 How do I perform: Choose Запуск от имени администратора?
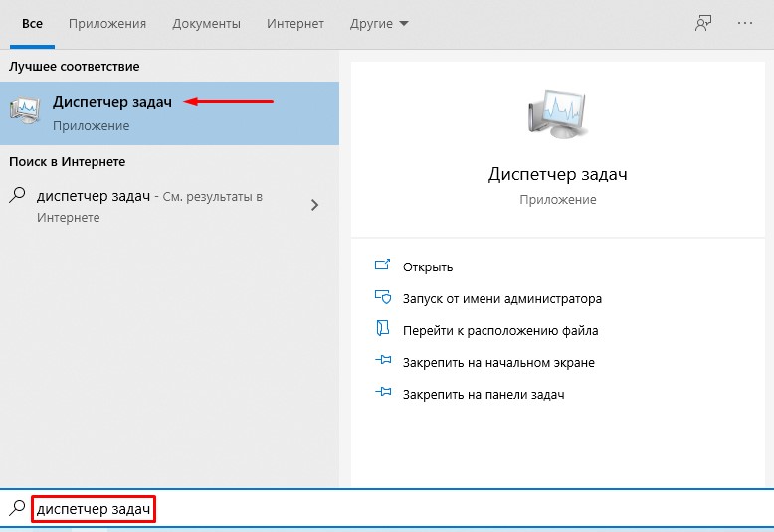coord(502,299)
